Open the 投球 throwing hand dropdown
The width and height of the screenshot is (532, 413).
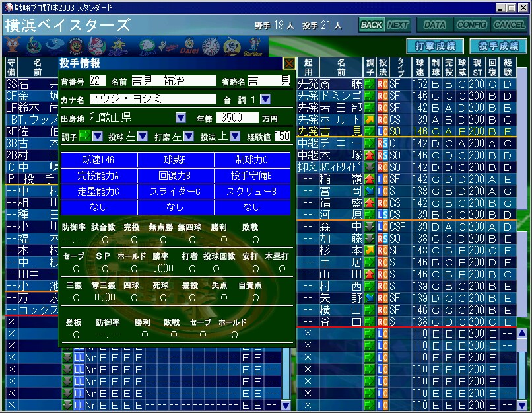[x=140, y=137]
